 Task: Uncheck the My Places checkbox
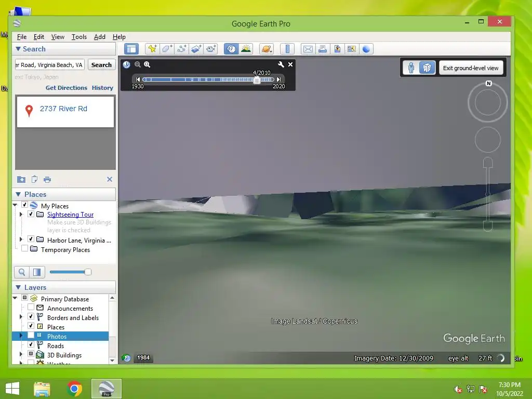coord(24,205)
